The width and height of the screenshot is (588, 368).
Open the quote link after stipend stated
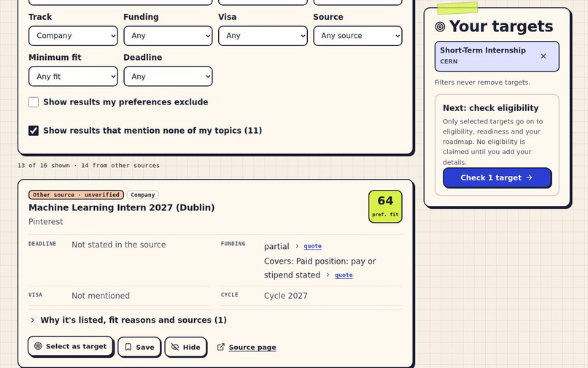point(344,275)
